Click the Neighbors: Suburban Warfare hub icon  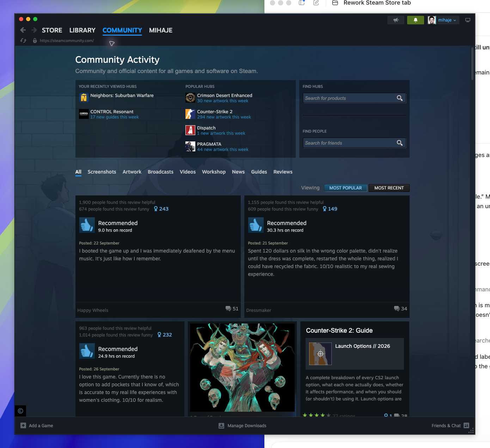(x=84, y=97)
